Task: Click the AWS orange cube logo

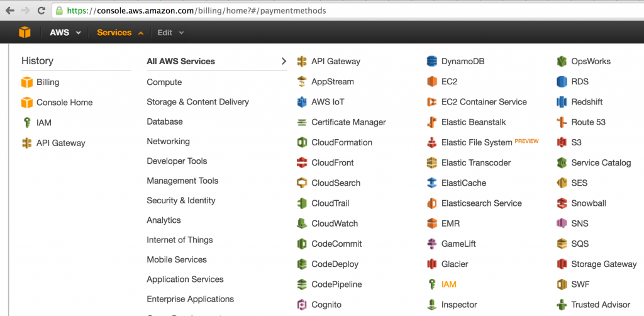Action: tap(25, 33)
